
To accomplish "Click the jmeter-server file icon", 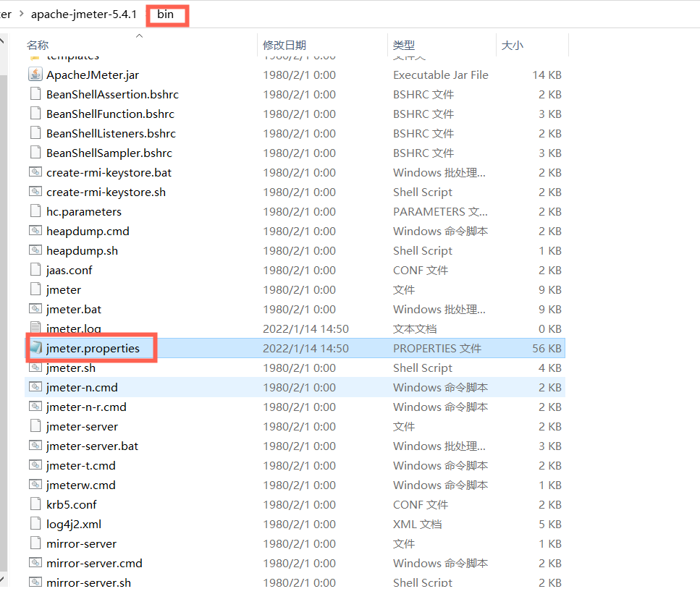I will 35,426.
